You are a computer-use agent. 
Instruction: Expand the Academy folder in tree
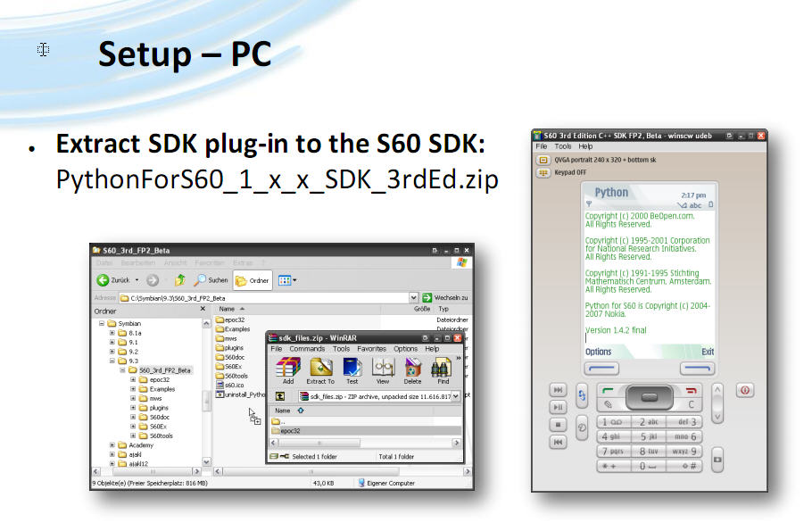(x=112, y=445)
